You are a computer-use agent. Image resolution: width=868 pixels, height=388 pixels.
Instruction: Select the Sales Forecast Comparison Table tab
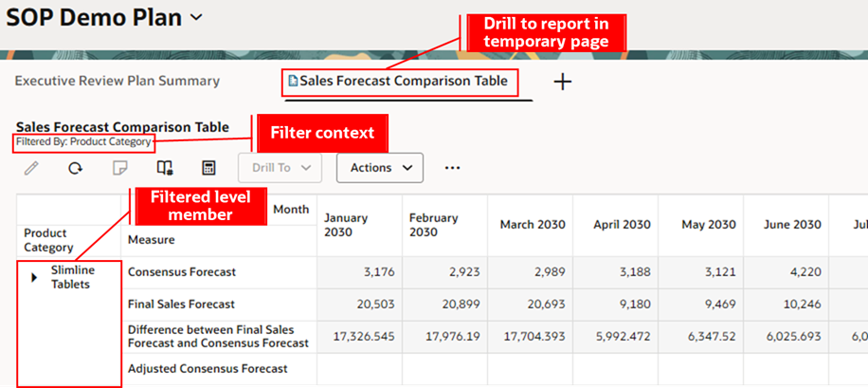404,81
